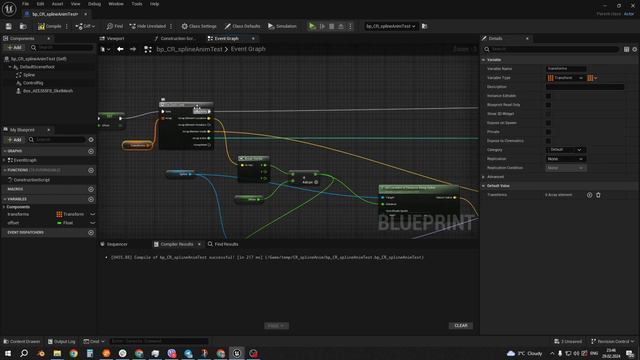Edit the Variable Name field
640x360 pixels.
click(x=566, y=69)
